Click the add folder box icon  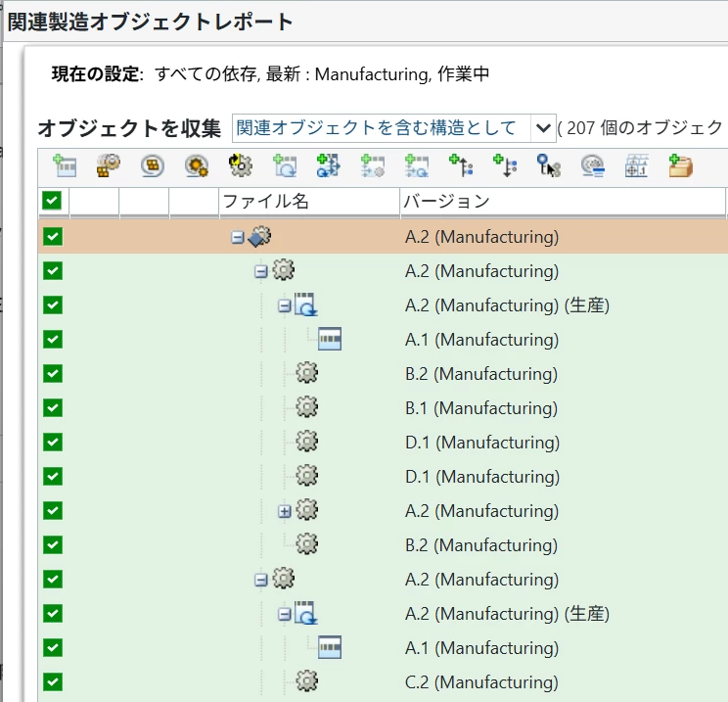[681, 165]
